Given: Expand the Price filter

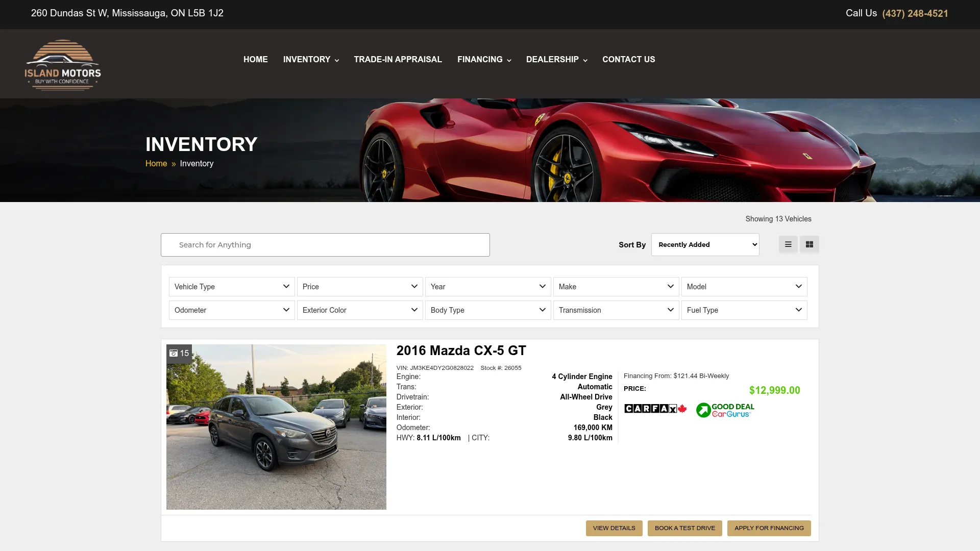Looking at the screenshot, I should (x=360, y=287).
